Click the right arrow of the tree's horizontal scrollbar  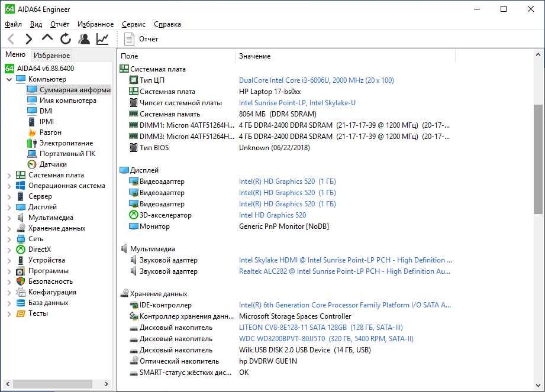pyautogui.click(x=107, y=384)
